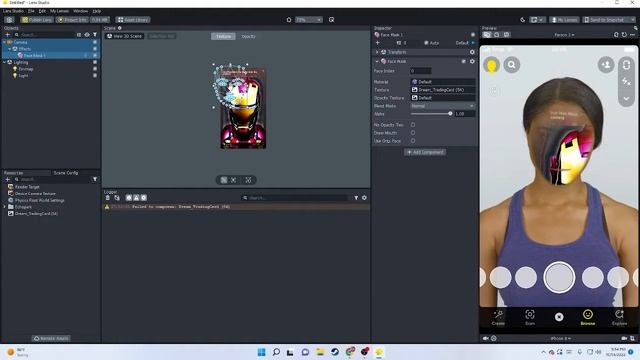Enable the No Opacity Tex checkbox
Screen dimensions: 640x360
coord(413,125)
